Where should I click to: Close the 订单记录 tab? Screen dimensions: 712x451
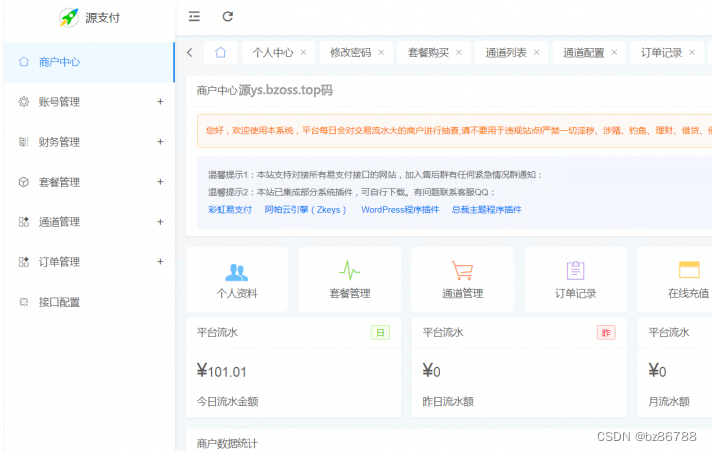[692, 53]
